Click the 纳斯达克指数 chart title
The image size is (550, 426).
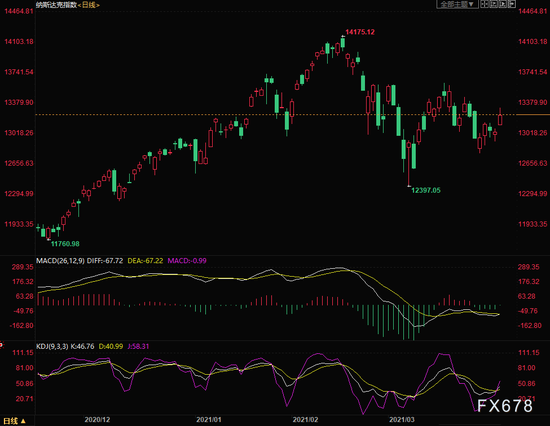point(56,5)
